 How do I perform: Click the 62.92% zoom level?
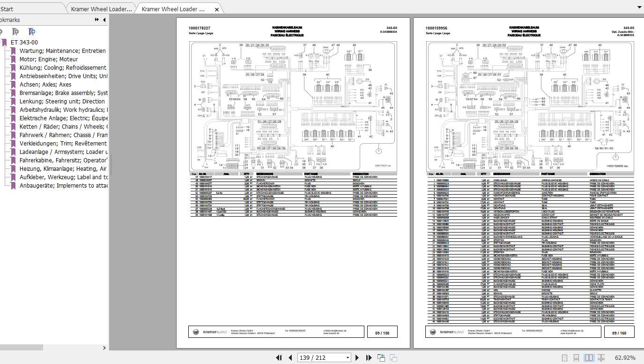point(625,358)
